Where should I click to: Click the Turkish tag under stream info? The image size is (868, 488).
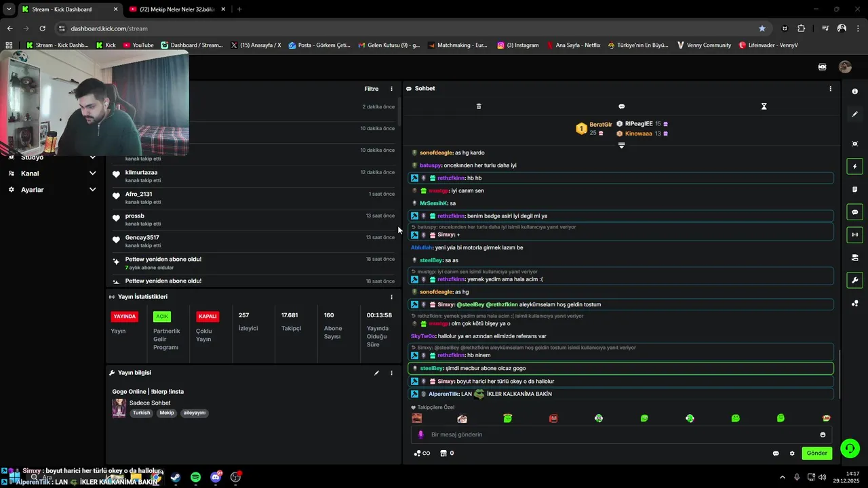(x=142, y=413)
